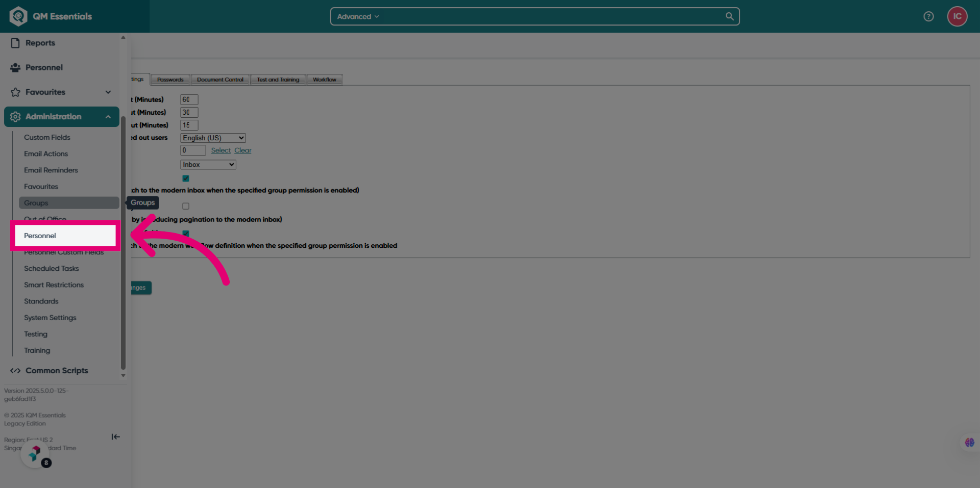Click the field with value 30
Screen dimensions: 980x488
(x=189, y=112)
